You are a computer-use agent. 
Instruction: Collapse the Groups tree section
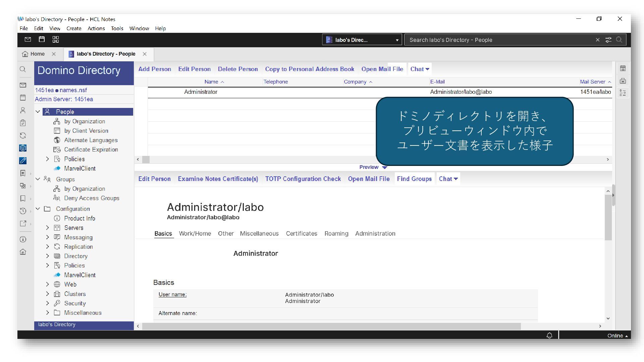click(x=38, y=179)
